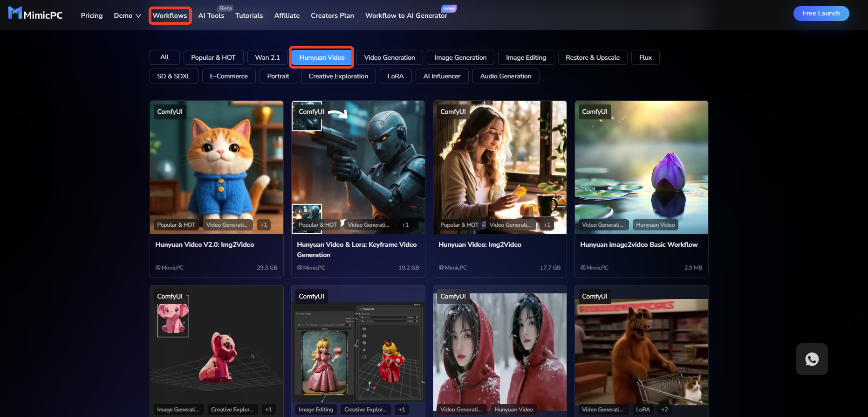Open the WhatsApp chat floating button
Image resolution: width=868 pixels, height=417 pixels.
point(812,359)
